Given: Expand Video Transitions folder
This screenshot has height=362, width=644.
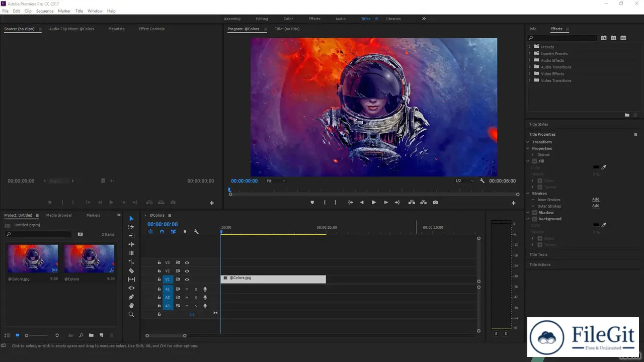Looking at the screenshot, I should [x=530, y=80].
